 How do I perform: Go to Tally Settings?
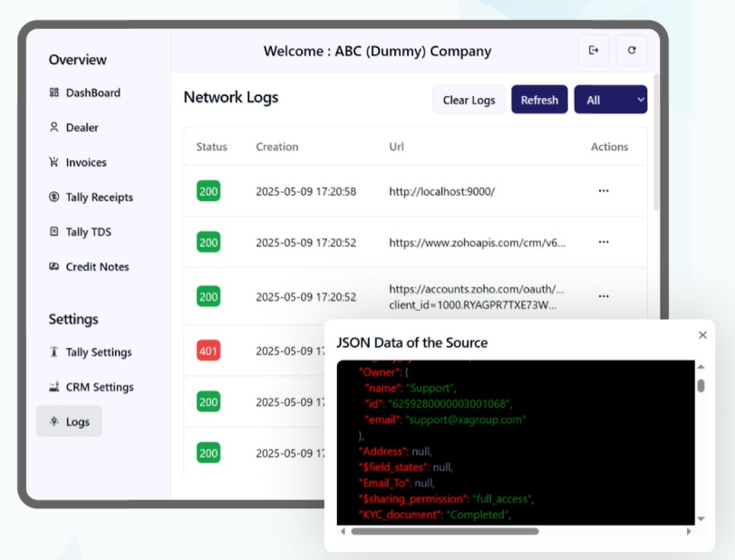point(98,352)
